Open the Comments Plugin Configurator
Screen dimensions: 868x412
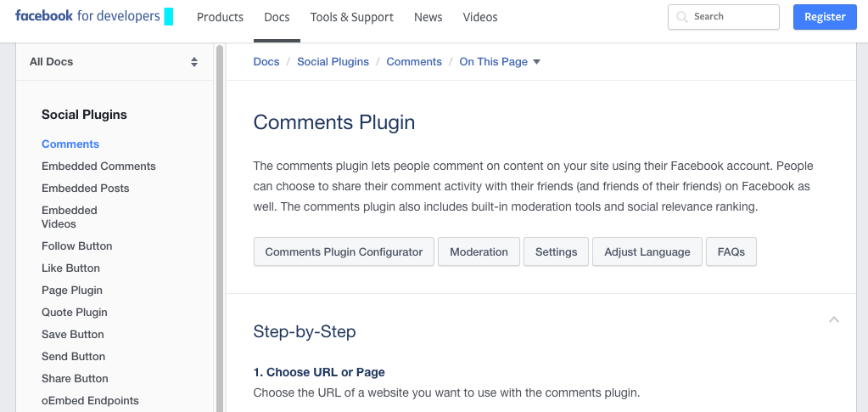coord(344,251)
